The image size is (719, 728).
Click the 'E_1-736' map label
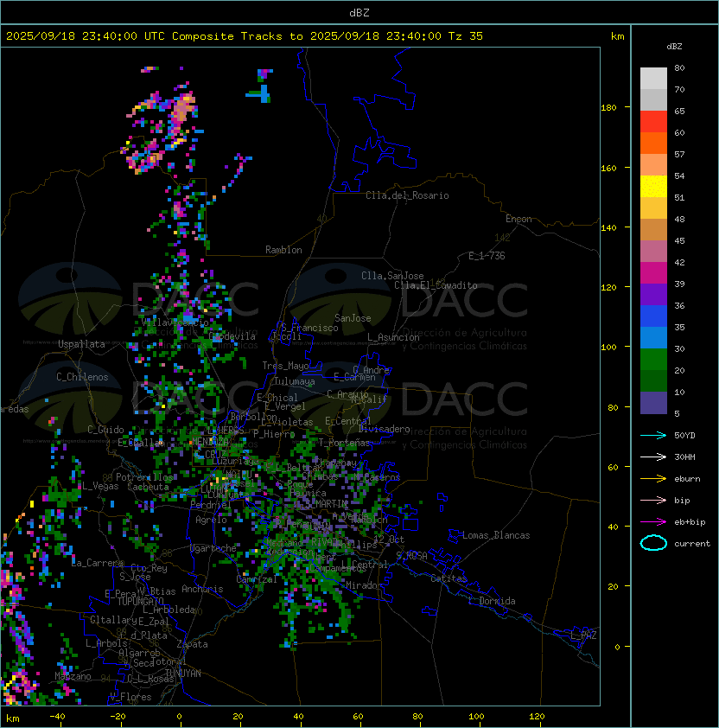point(487,256)
